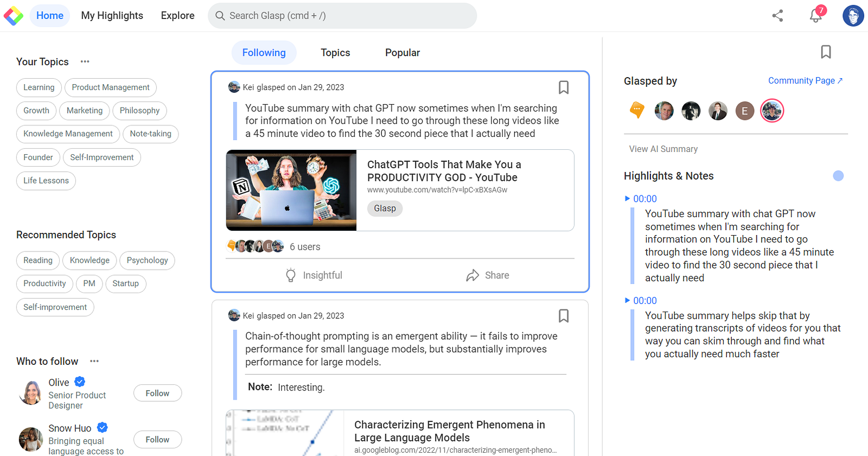Viewport: 868px width, 456px height.
Task: Switch to the Following feed tab
Action: [x=264, y=53]
